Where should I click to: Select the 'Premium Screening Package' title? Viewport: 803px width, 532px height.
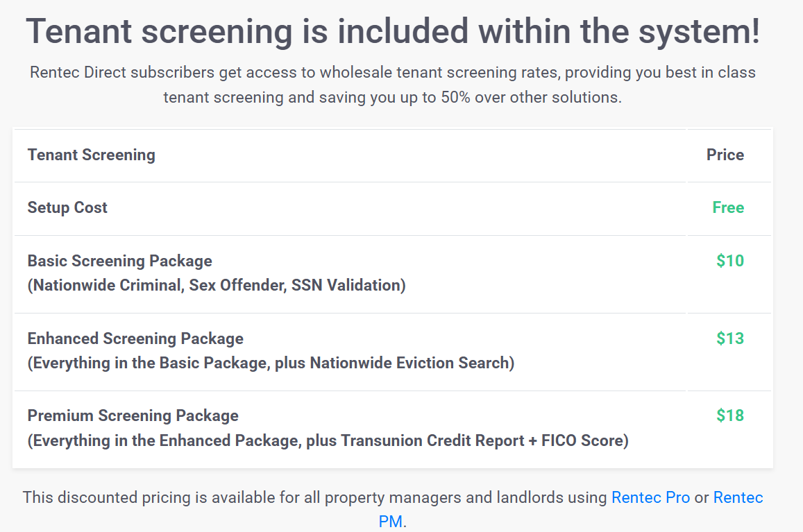(133, 415)
